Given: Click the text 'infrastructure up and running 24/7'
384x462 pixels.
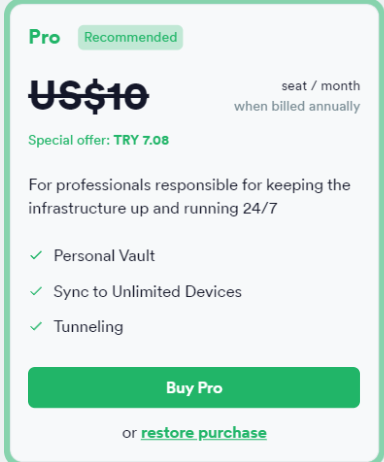Looking at the screenshot, I should [x=153, y=209].
